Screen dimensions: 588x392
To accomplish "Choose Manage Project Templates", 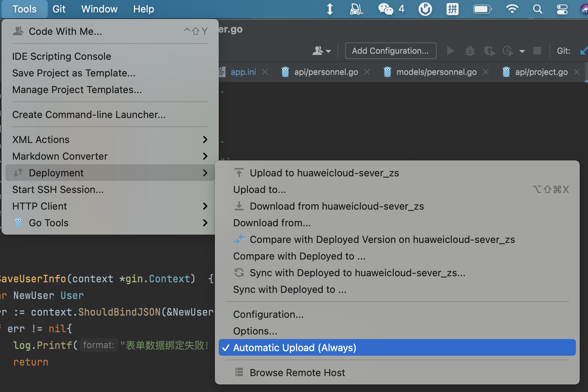I will pos(110,90).
